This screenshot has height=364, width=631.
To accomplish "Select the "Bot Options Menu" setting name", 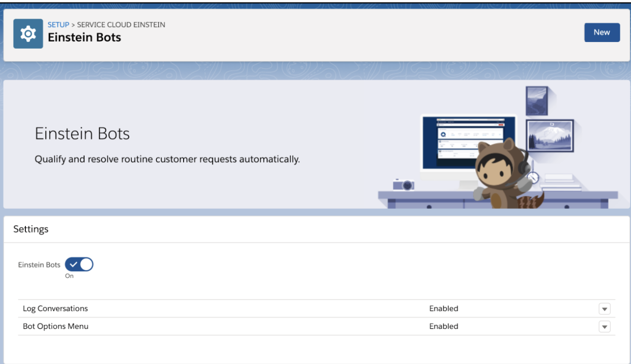I will tap(56, 326).
